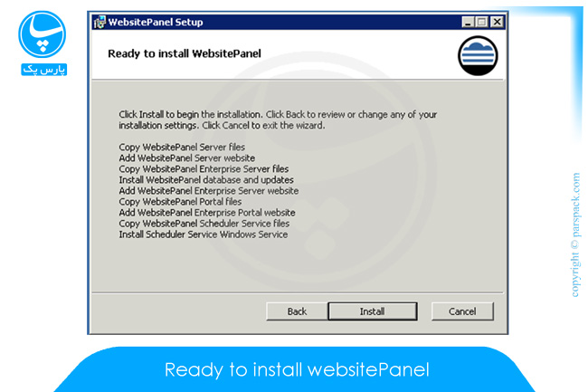This screenshot has height=392, width=588.
Task: Click the 'Ready to install WebsitePanel' dialog heading
Action: (x=185, y=53)
